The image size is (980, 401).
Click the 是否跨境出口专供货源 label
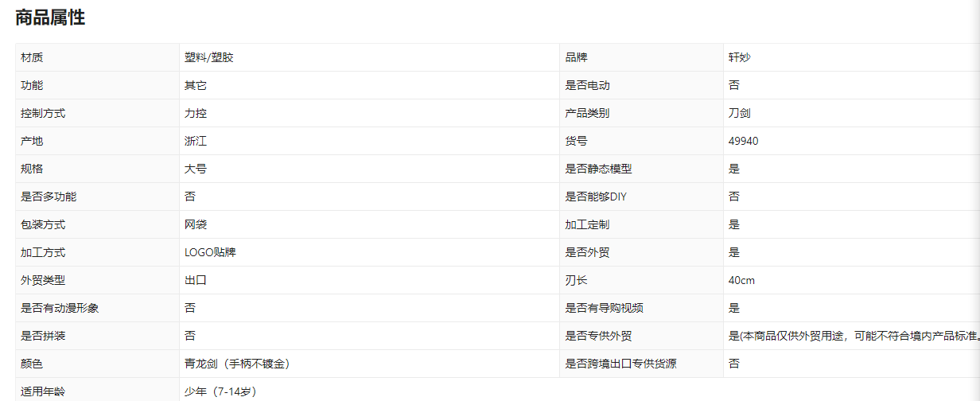pyautogui.click(x=620, y=364)
